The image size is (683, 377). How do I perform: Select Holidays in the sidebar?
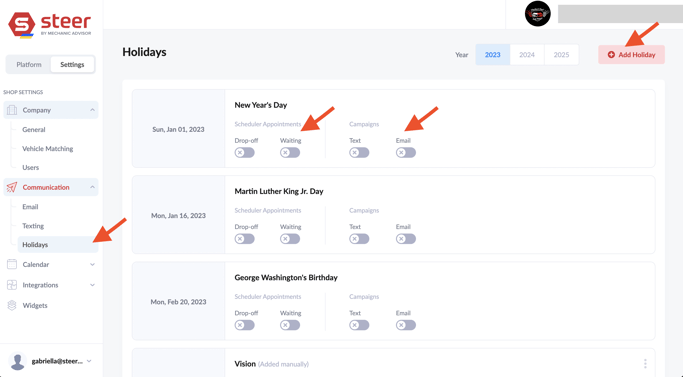(x=58, y=245)
